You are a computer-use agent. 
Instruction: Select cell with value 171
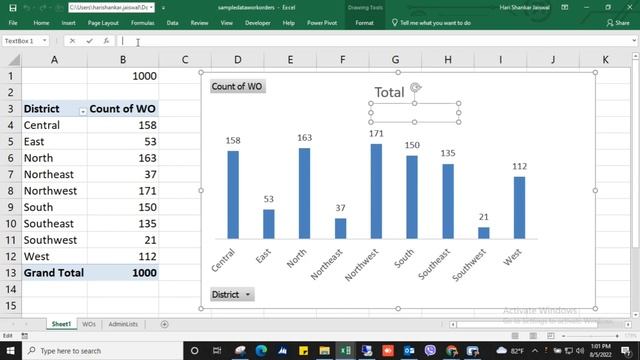(x=123, y=191)
